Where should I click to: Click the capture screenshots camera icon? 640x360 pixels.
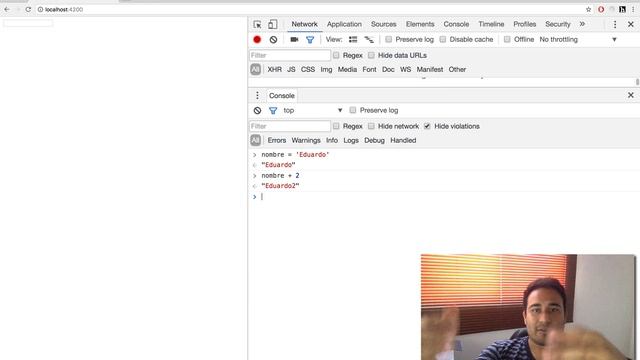pyautogui.click(x=294, y=40)
